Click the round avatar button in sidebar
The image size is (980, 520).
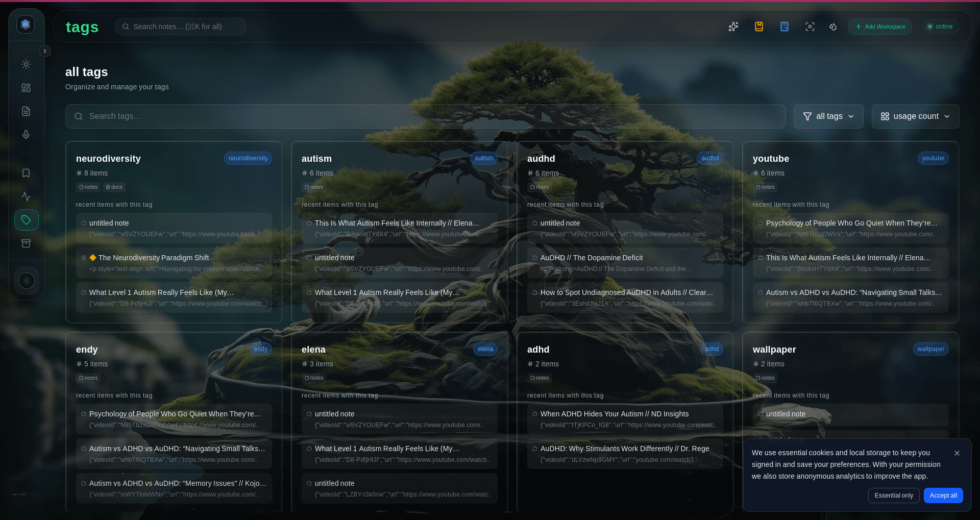tap(27, 281)
